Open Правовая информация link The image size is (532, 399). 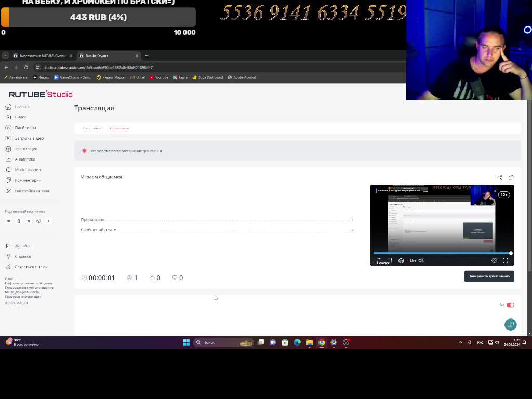click(x=23, y=297)
